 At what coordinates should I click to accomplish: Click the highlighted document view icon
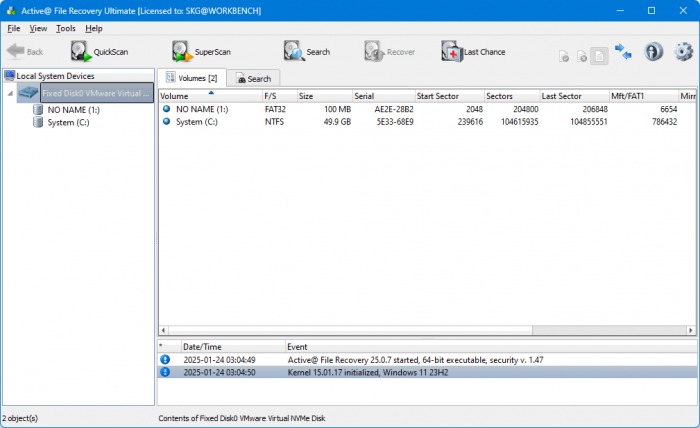coord(598,57)
